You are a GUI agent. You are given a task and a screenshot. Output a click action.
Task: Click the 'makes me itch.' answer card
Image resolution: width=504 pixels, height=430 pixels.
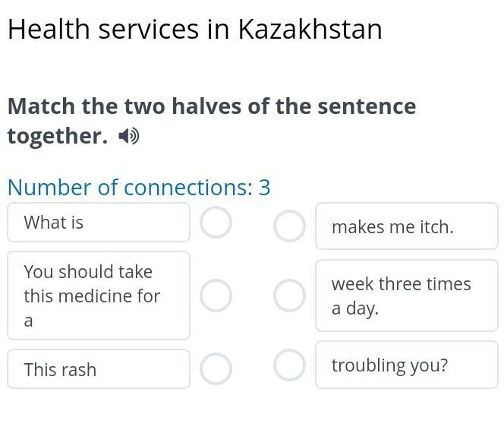point(407,226)
